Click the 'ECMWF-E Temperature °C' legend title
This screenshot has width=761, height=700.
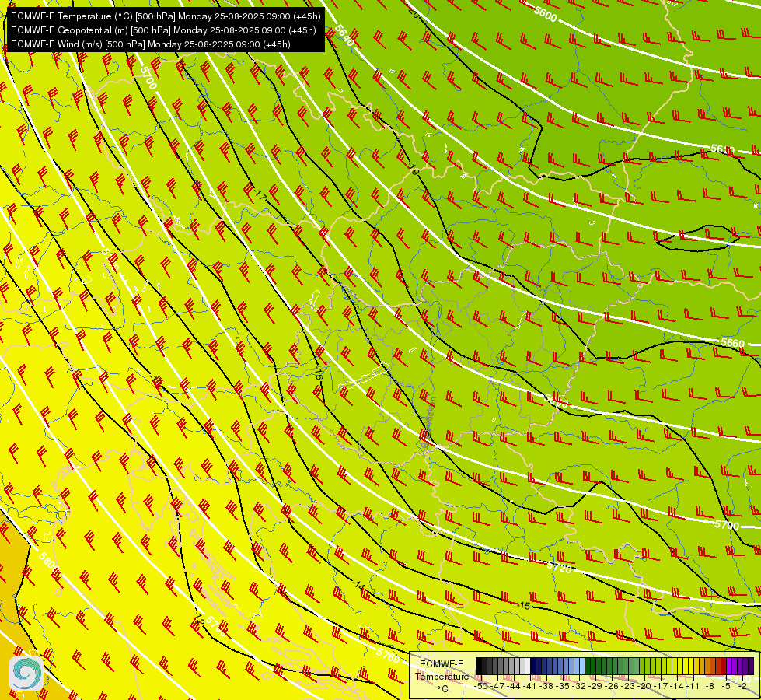pyautogui.click(x=442, y=676)
